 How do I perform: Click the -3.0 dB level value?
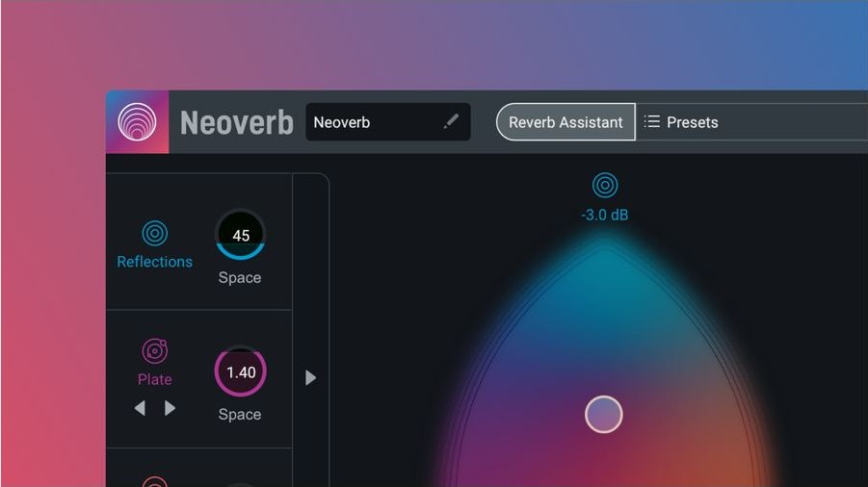pyautogui.click(x=604, y=215)
